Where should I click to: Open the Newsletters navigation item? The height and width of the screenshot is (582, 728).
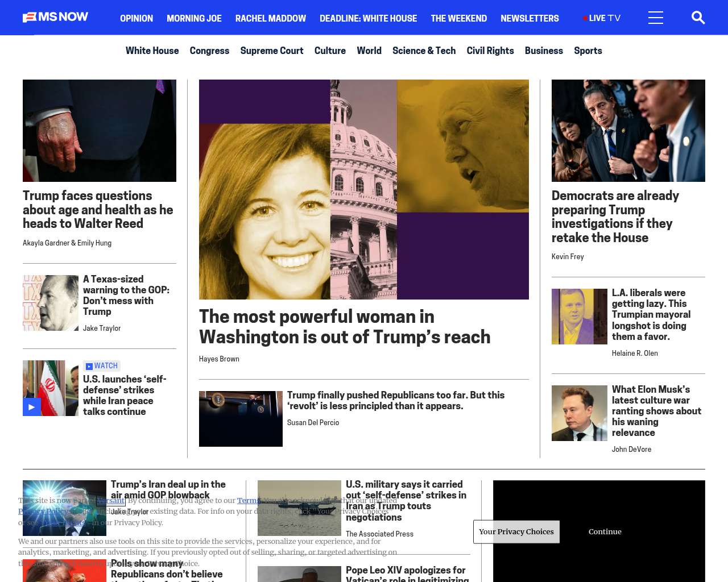pos(530,18)
